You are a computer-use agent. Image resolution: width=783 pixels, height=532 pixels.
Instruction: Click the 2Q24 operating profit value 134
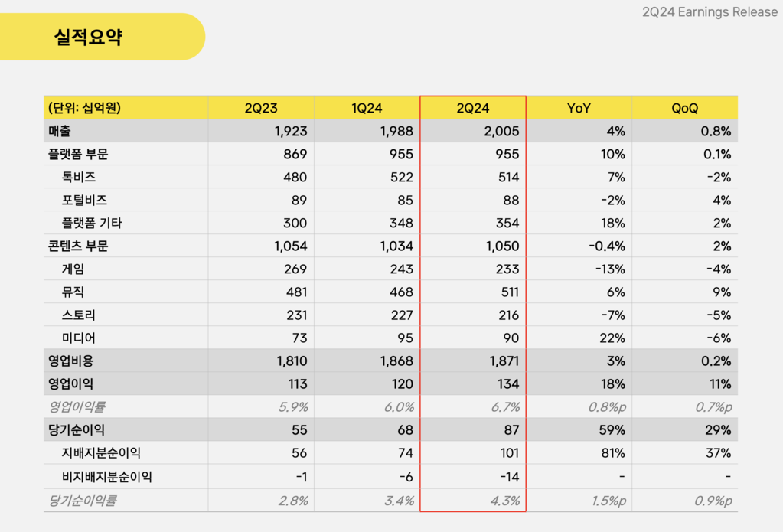pyautogui.click(x=508, y=384)
